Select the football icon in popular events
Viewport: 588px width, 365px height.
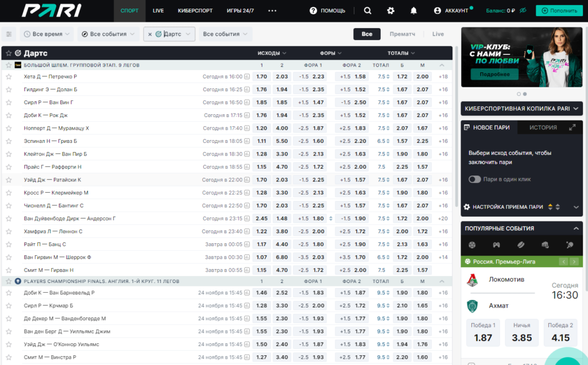[x=472, y=244]
